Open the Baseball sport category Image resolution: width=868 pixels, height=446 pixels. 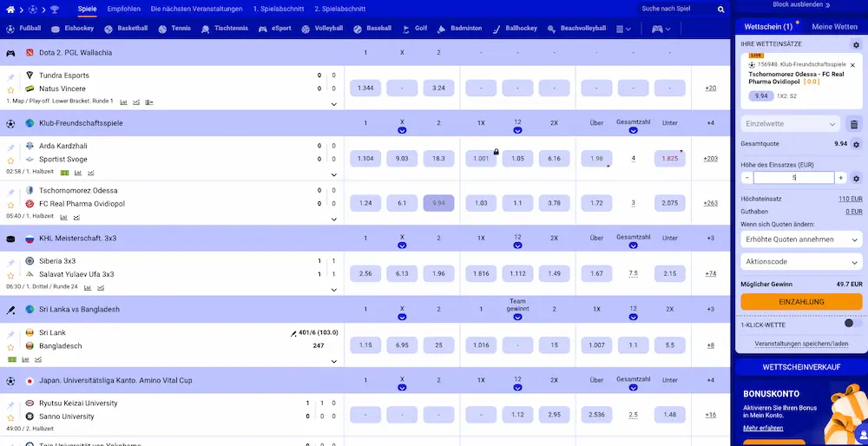click(x=372, y=29)
